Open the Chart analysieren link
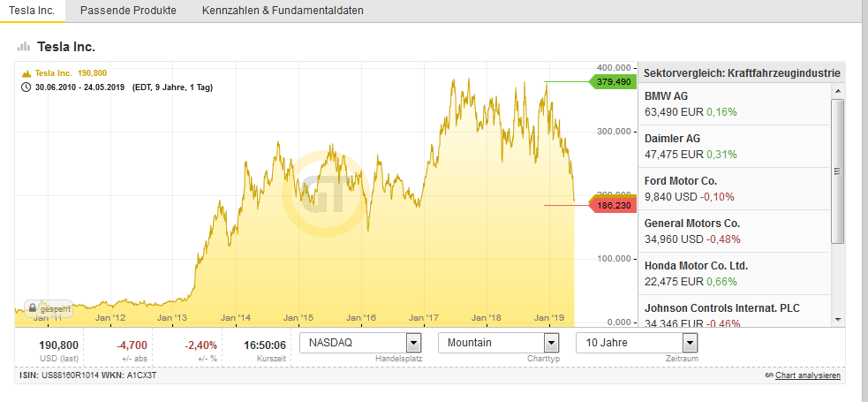Screen dimensions: 868x402 coord(808,376)
